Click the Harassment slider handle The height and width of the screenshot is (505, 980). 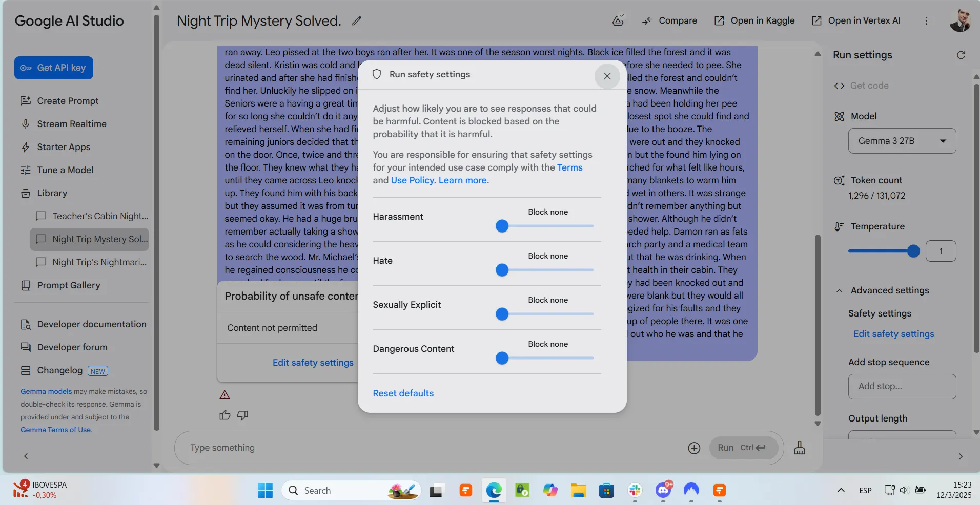[502, 226]
